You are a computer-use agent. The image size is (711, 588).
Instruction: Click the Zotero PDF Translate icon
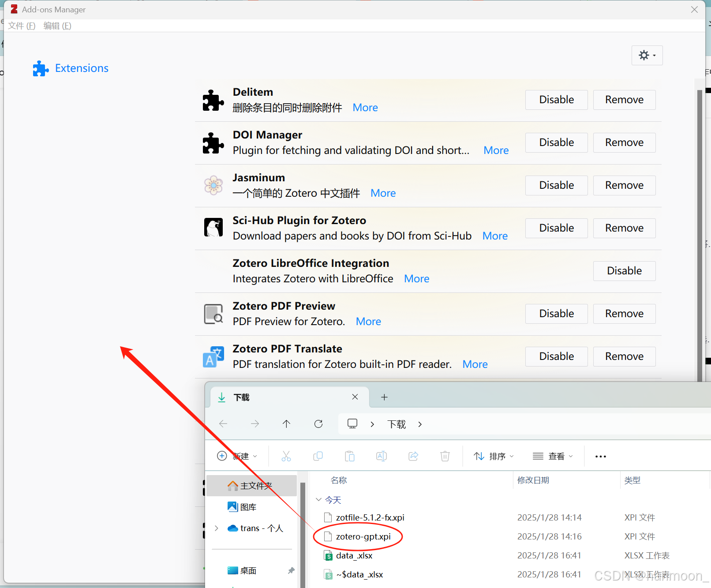(213, 357)
